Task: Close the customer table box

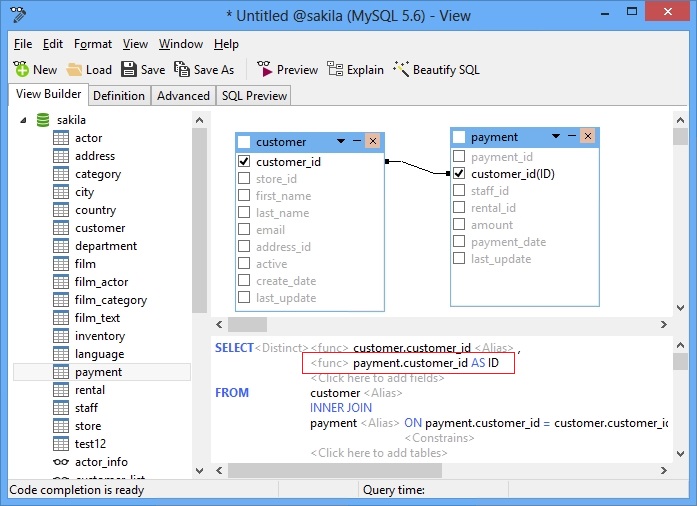Action: (373, 141)
